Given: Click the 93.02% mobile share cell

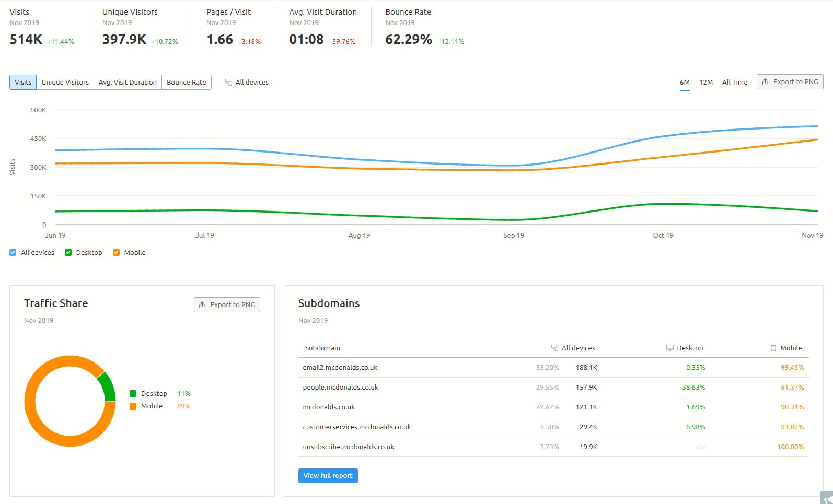Looking at the screenshot, I should point(792,427).
